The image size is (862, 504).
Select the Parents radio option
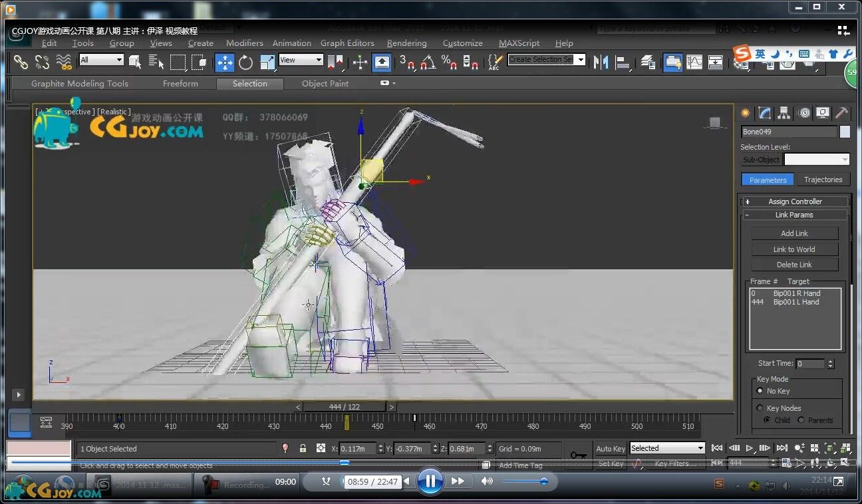801,420
